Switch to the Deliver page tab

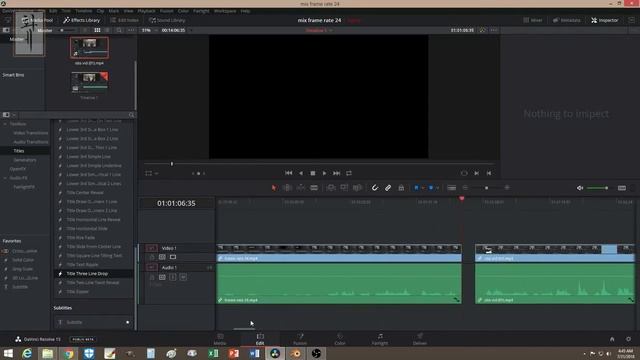coord(420,339)
